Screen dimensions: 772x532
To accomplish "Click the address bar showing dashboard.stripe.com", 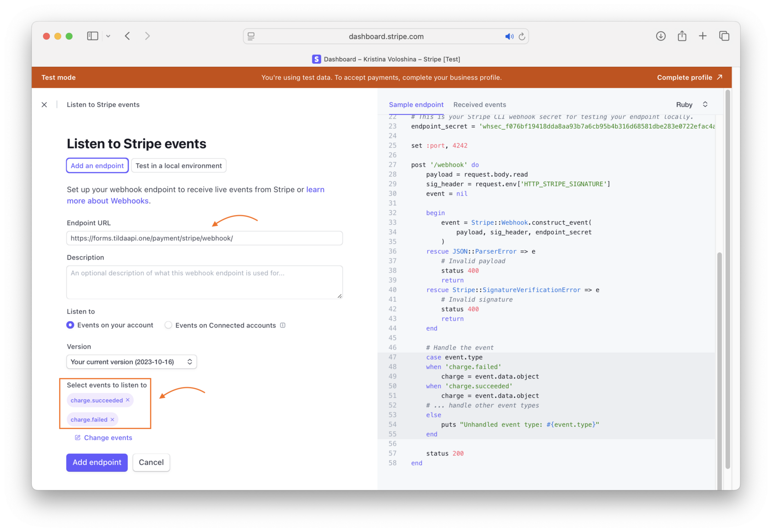I will pos(386,36).
